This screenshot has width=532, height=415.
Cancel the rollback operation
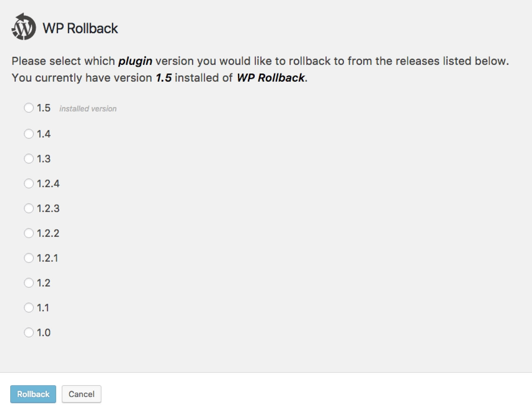pos(82,394)
